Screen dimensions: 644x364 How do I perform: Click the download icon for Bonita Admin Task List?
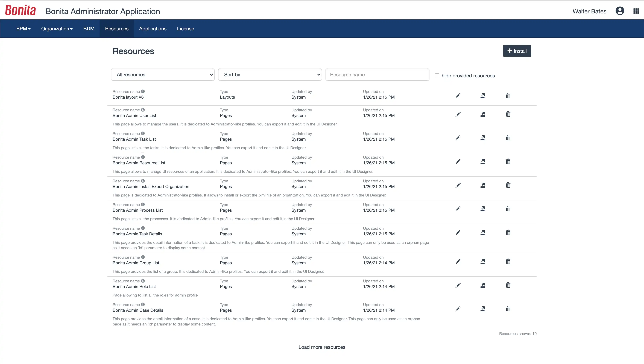pyautogui.click(x=483, y=137)
